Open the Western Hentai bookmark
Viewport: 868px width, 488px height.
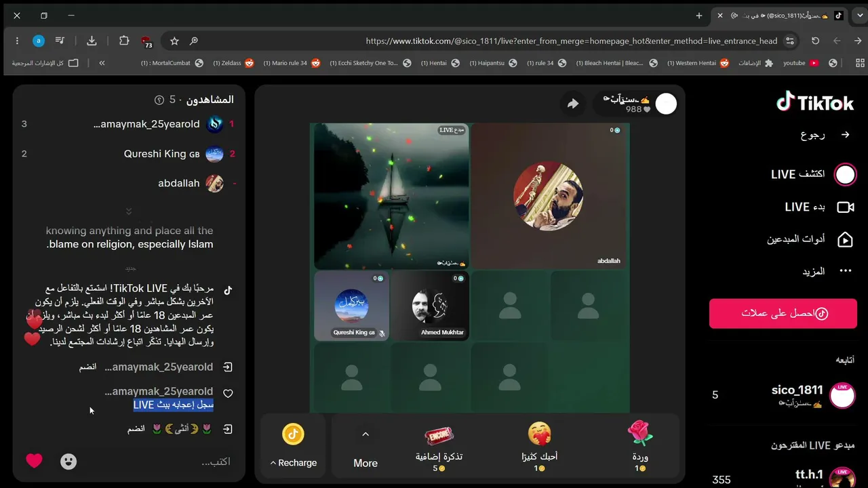pyautogui.click(x=698, y=63)
